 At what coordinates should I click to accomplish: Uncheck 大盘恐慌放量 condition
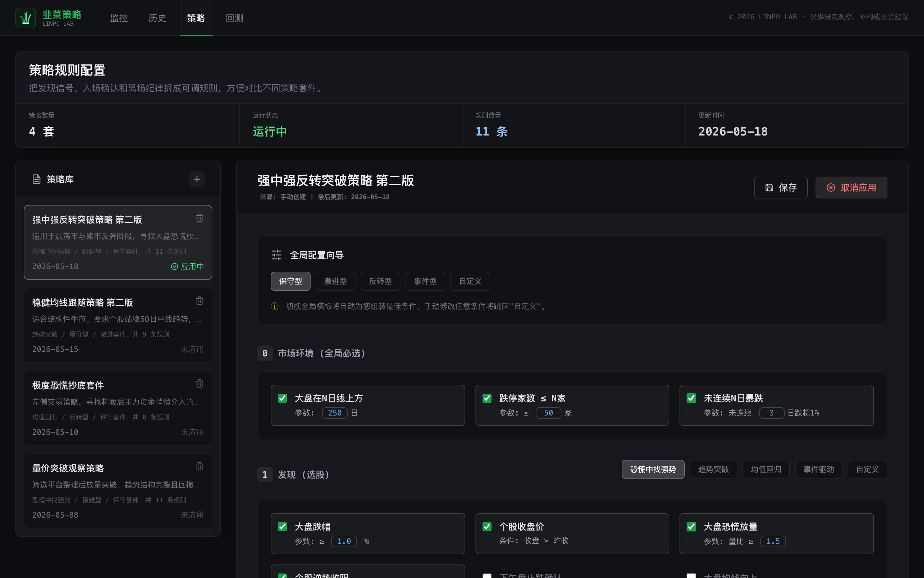(x=691, y=527)
